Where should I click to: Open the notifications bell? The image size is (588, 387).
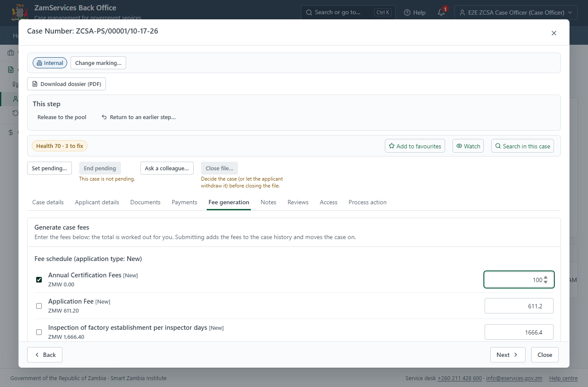click(x=442, y=12)
